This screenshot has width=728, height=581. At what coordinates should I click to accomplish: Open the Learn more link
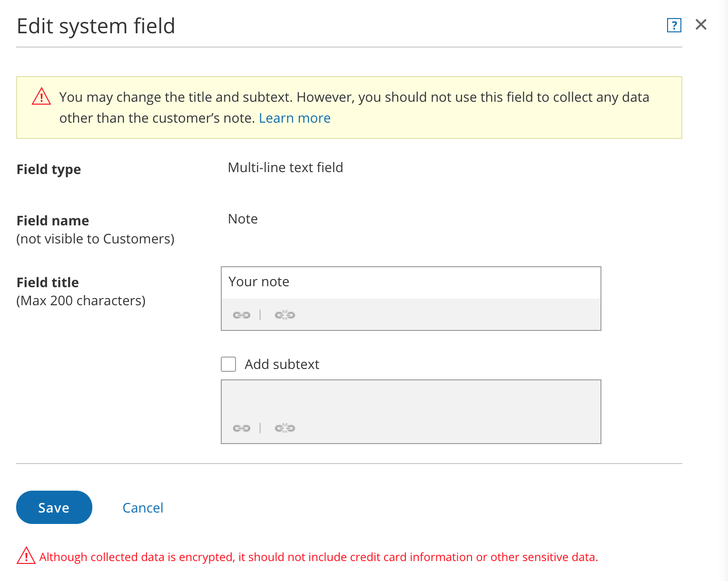(295, 118)
